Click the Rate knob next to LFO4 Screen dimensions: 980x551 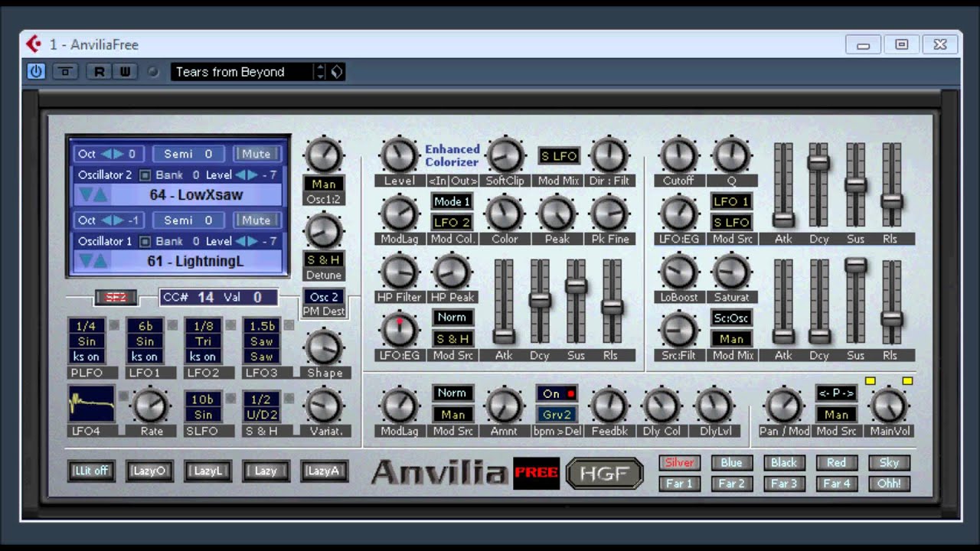point(151,406)
